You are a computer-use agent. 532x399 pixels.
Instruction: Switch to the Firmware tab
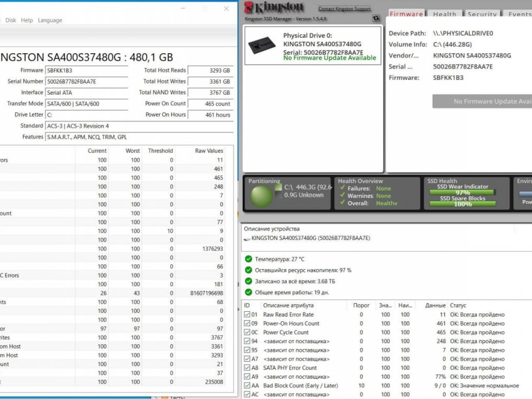(x=406, y=14)
